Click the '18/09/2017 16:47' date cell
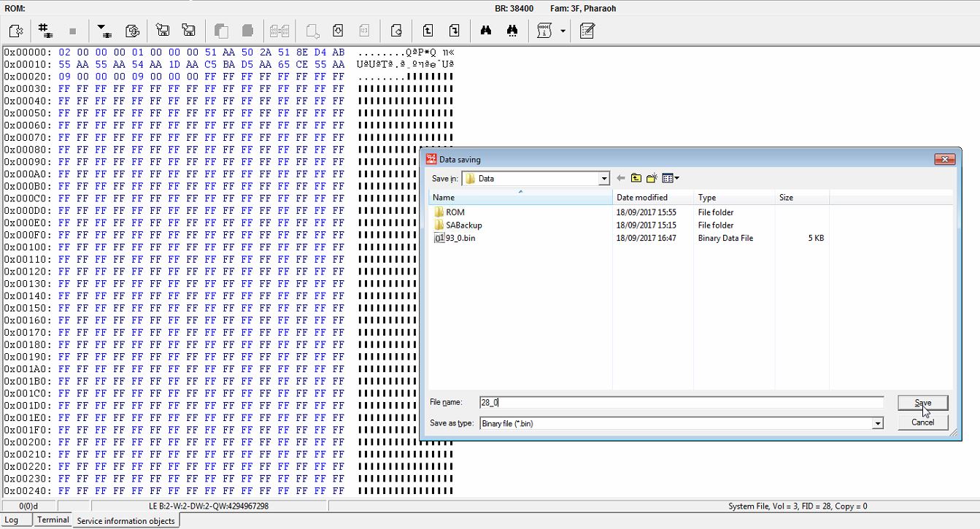This screenshot has width=980, height=529. click(646, 239)
